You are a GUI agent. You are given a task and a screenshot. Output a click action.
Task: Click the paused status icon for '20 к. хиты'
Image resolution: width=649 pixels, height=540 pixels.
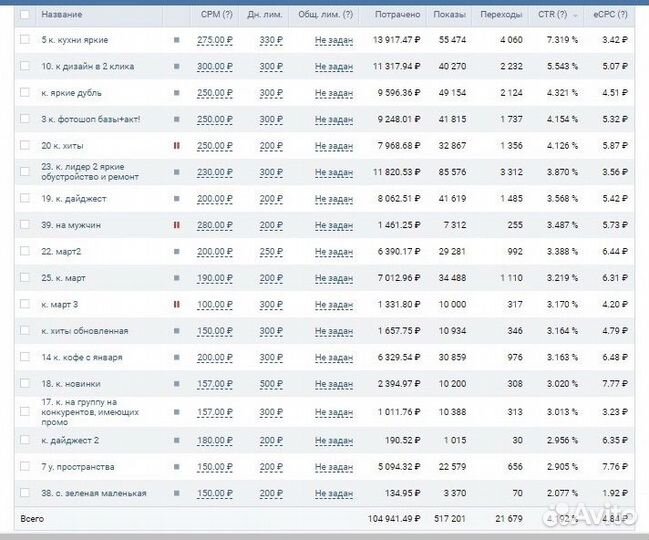[177, 145]
